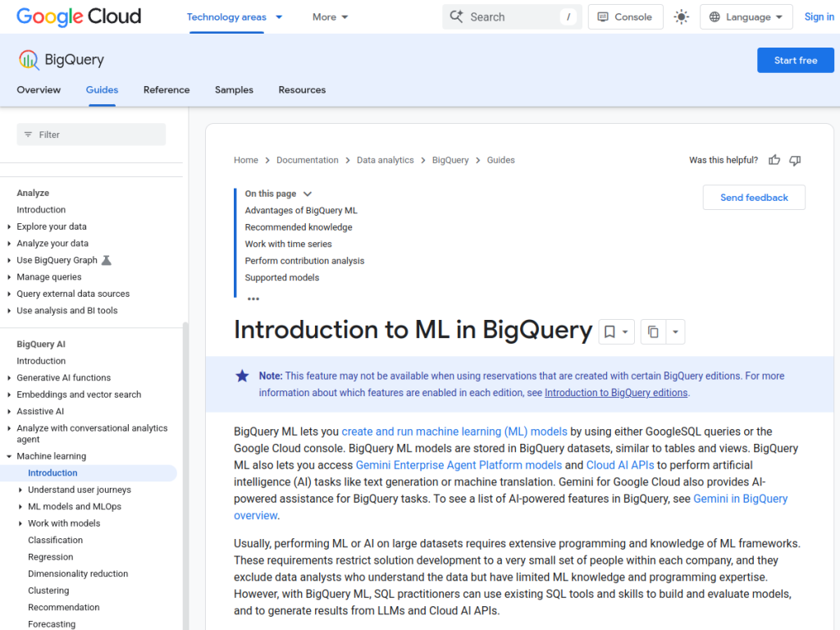Expand Use analysis and BI tools
This screenshot has height=630, width=840.
click(x=9, y=311)
